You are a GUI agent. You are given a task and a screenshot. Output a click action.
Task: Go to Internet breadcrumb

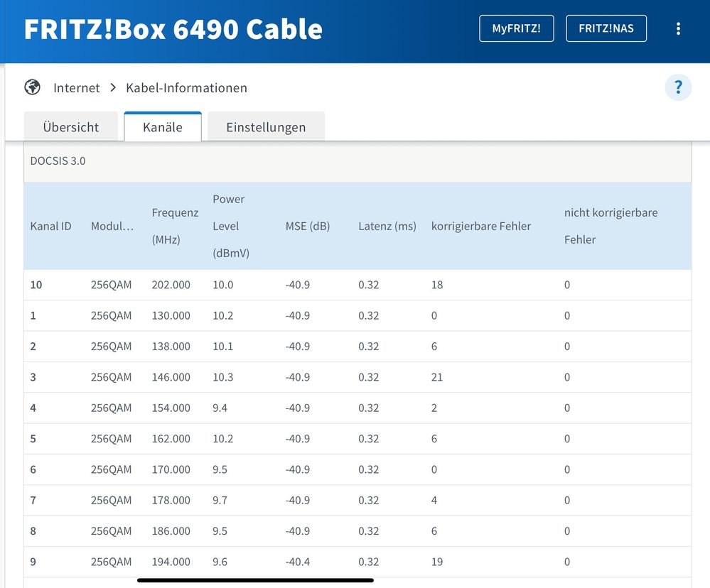click(77, 88)
